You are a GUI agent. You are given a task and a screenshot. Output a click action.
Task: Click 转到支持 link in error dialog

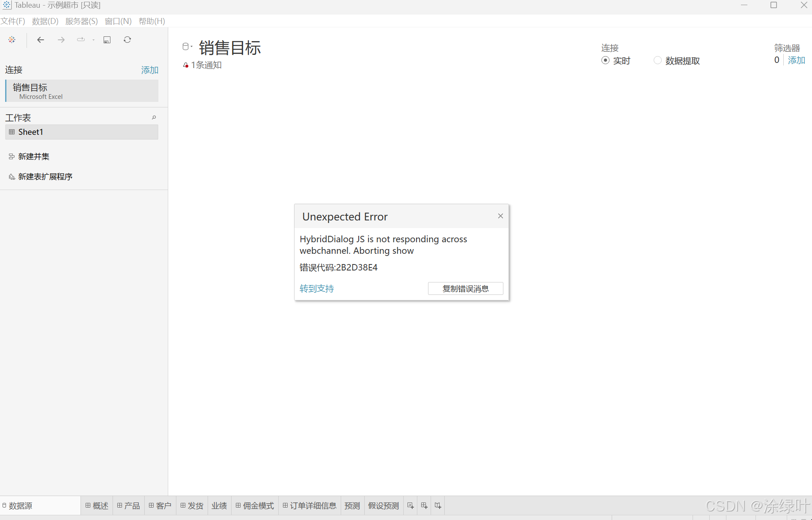click(316, 288)
